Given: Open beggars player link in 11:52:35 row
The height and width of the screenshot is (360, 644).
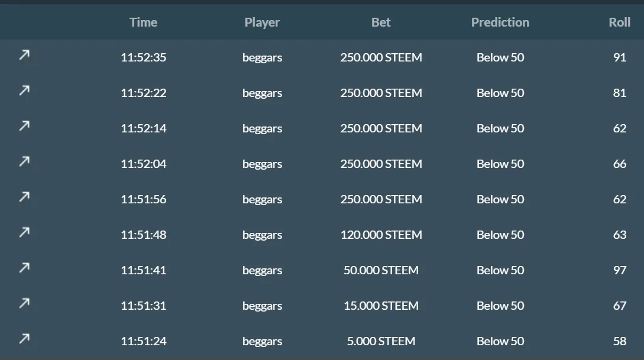Looking at the screenshot, I should [x=262, y=57].
